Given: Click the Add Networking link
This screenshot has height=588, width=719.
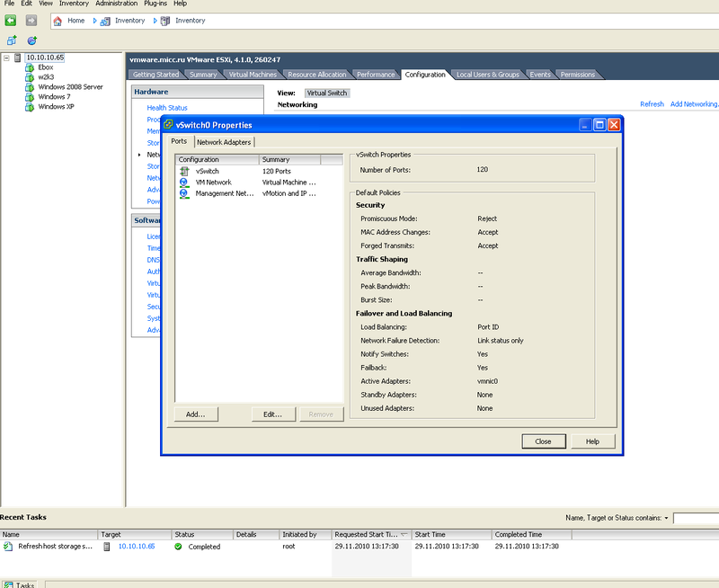Looking at the screenshot, I should 694,104.
